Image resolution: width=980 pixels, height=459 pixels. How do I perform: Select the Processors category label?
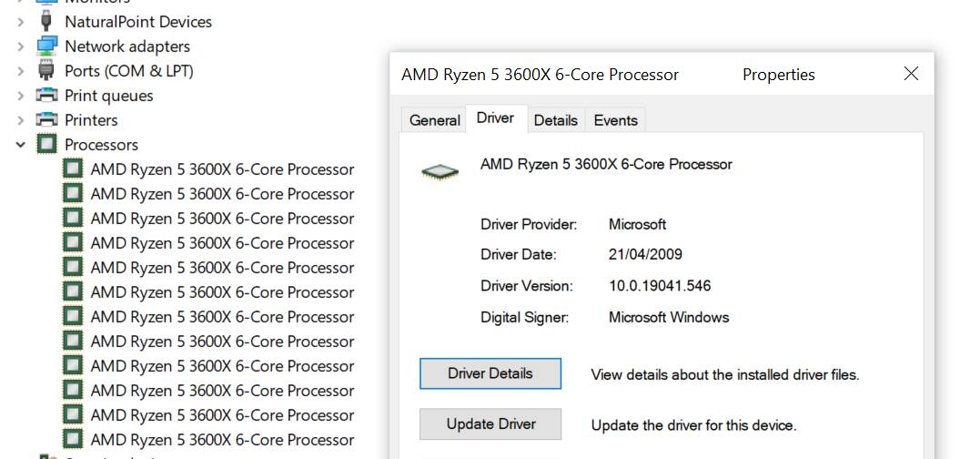pyautogui.click(x=101, y=145)
